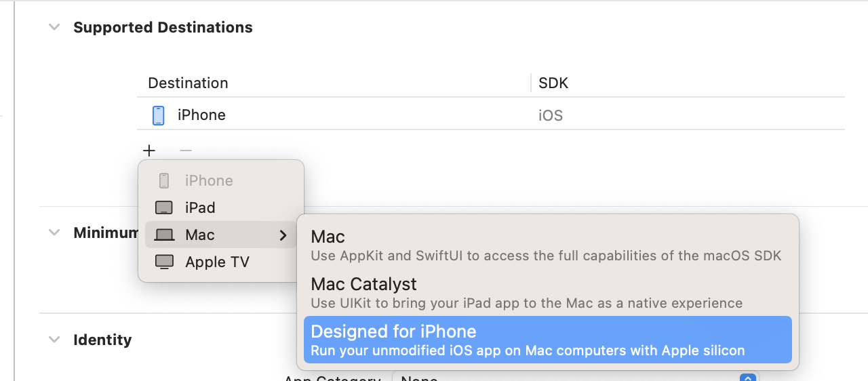Click the Apple TV display icon
Viewport: 868px width, 381px height.
coord(164,262)
